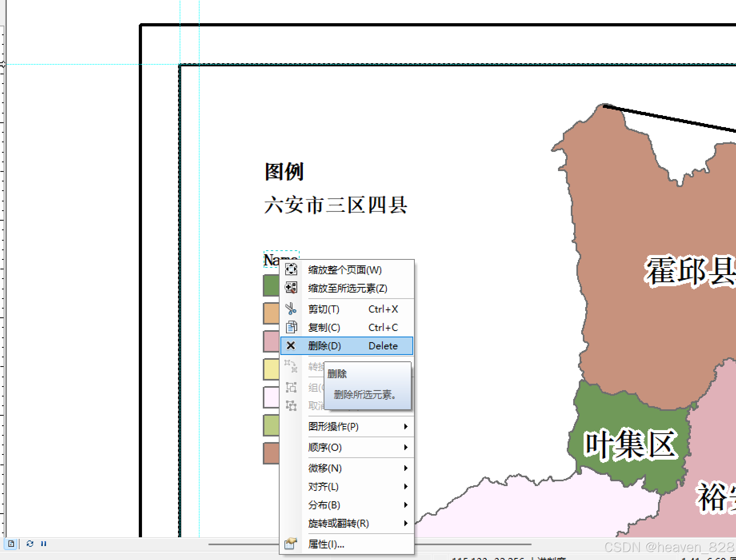Viewport: 736px width, 560px height.
Task: Click the properties icon in context menu
Action: [x=291, y=544]
